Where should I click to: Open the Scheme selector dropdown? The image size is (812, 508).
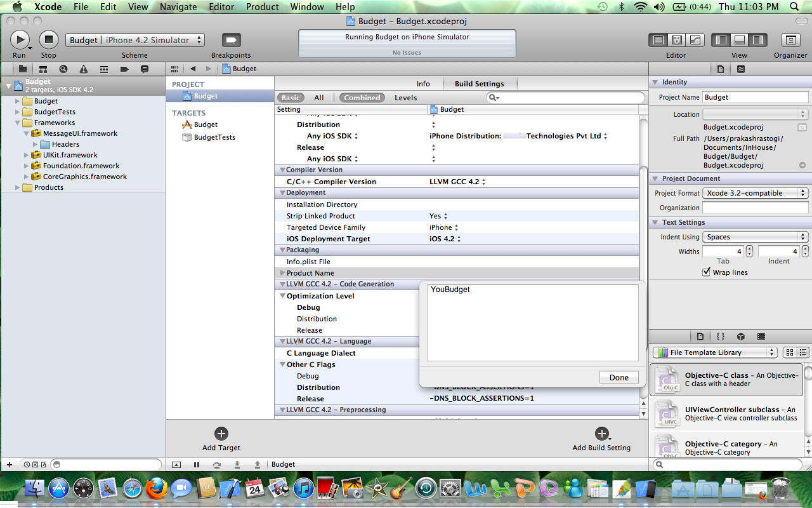pos(135,40)
